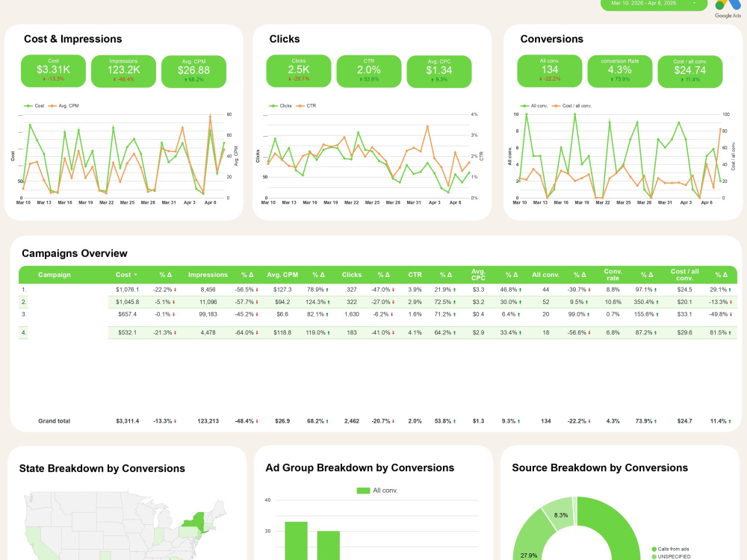Sort table by Conv. rate column header
This screenshot has width=747, height=560.
click(613, 275)
